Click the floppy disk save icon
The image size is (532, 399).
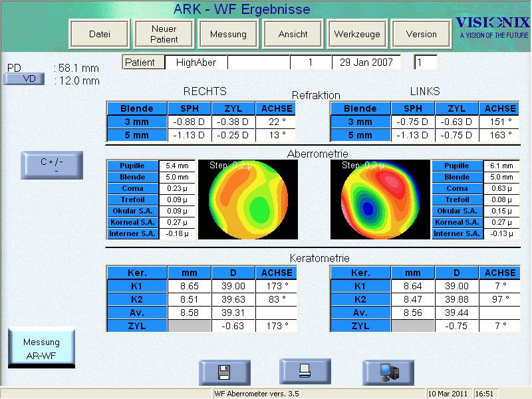click(225, 372)
